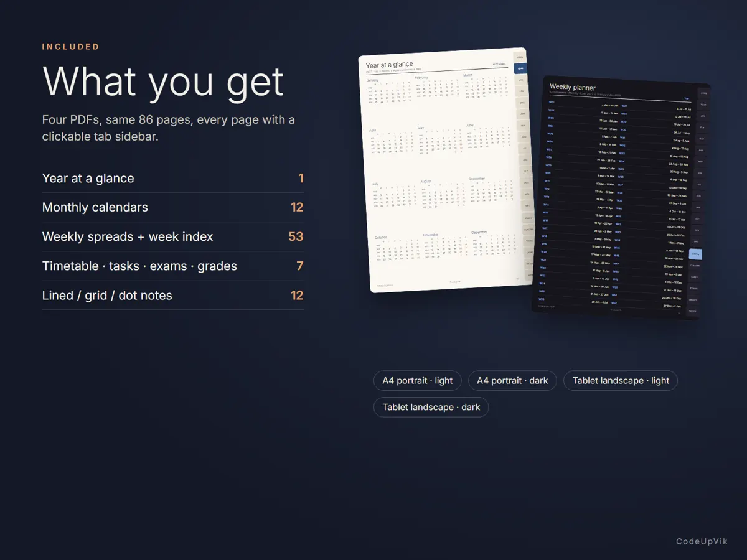Click the 'Year at a glance' list row
This screenshot has width=747, height=560.
tap(173, 179)
